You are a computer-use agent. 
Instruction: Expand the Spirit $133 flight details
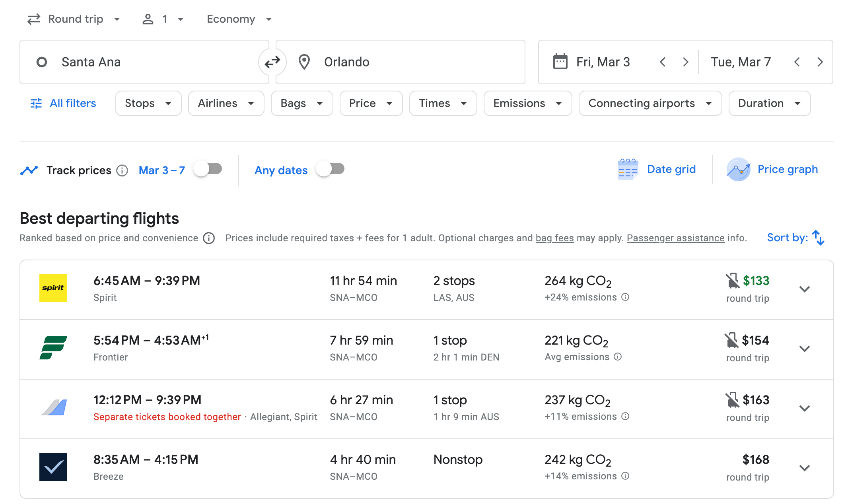click(805, 289)
